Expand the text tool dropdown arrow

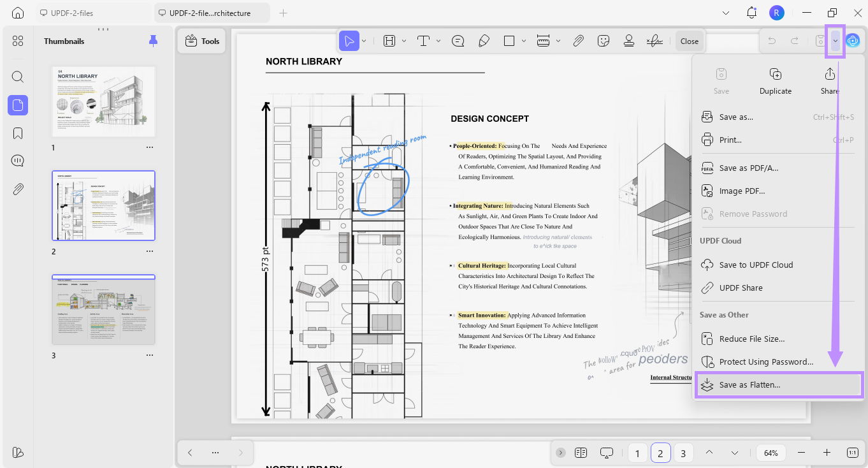coord(438,41)
